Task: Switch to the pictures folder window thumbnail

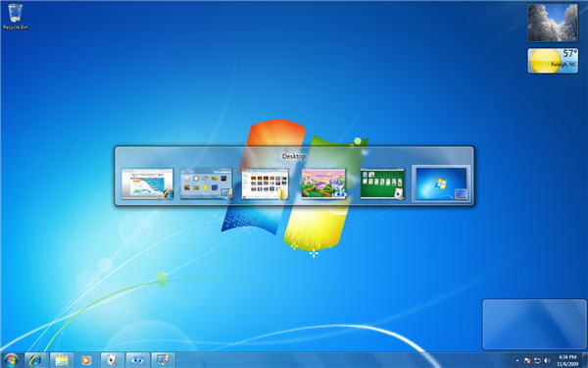Action: tap(266, 184)
